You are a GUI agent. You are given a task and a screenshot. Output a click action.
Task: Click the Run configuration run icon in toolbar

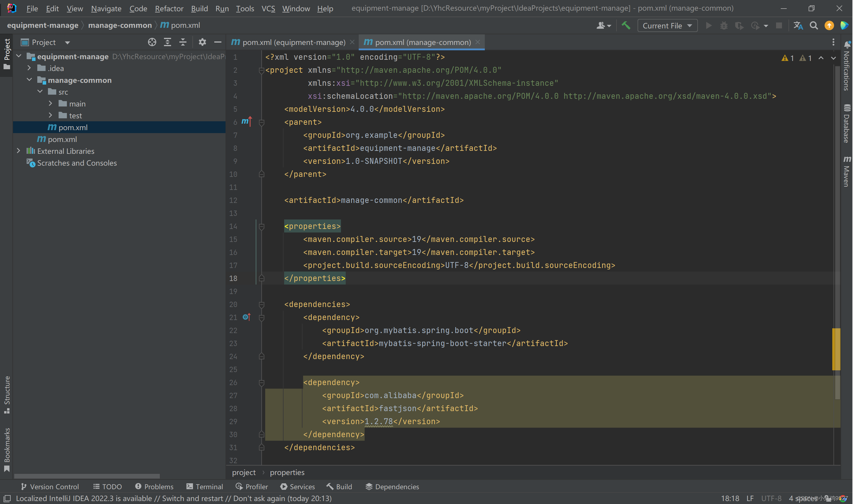[708, 25]
